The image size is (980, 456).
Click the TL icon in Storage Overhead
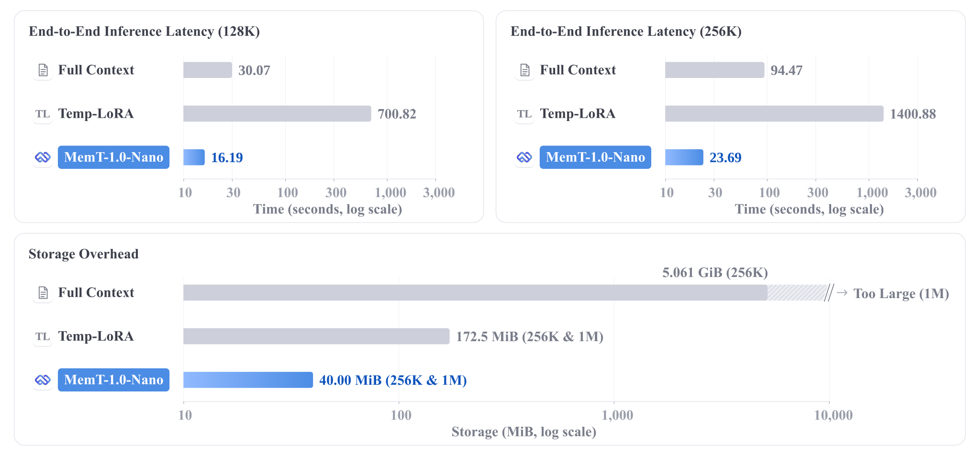click(43, 336)
